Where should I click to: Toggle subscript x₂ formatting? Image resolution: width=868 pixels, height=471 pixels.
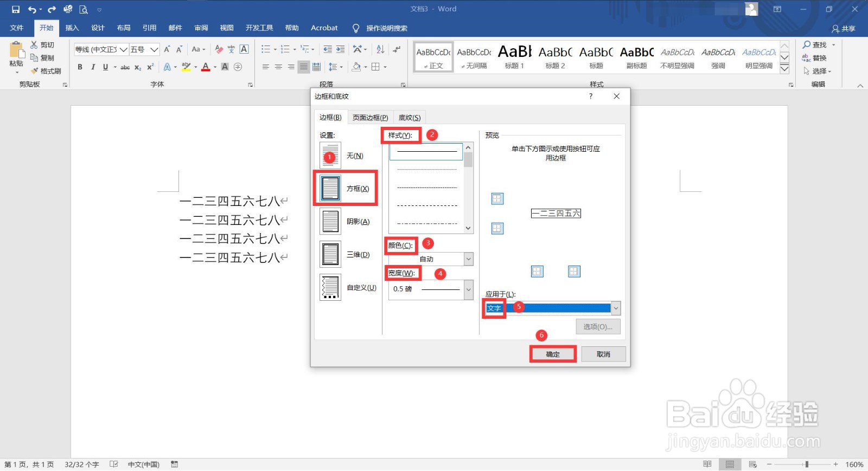(x=138, y=67)
